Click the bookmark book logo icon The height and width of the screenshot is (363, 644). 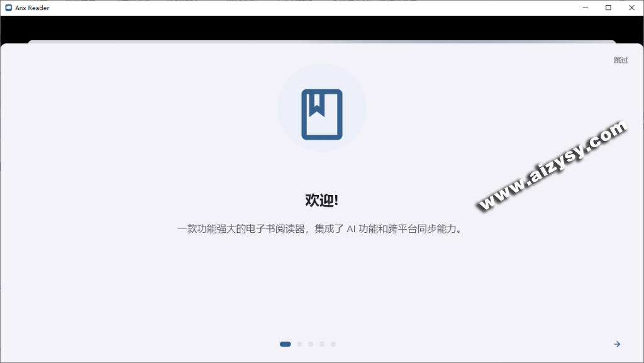tap(321, 114)
